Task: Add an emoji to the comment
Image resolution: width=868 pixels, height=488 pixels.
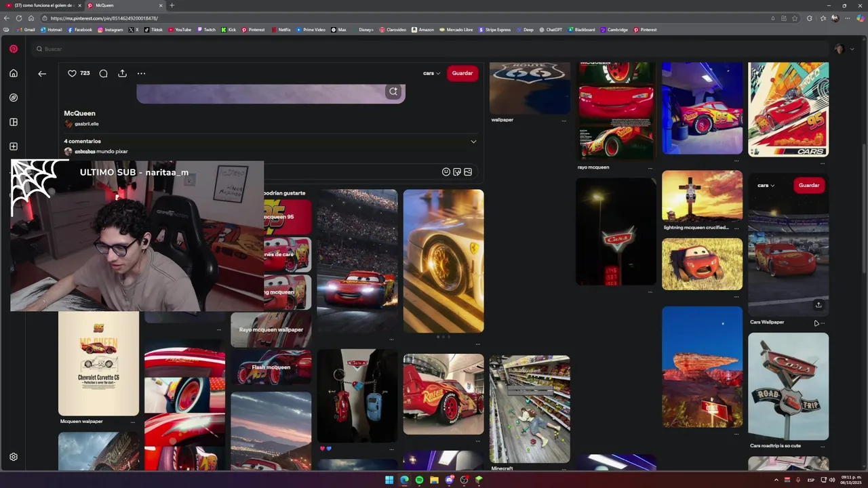Action: pyautogui.click(x=446, y=172)
